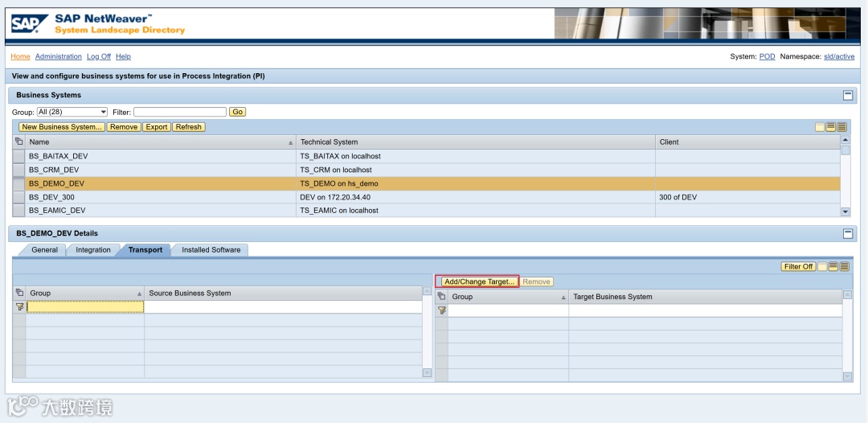The width and height of the screenshot is (868, 423).
Task: Click the two-band view icon in Business Systems toolbar
Action: pos(831,127)
